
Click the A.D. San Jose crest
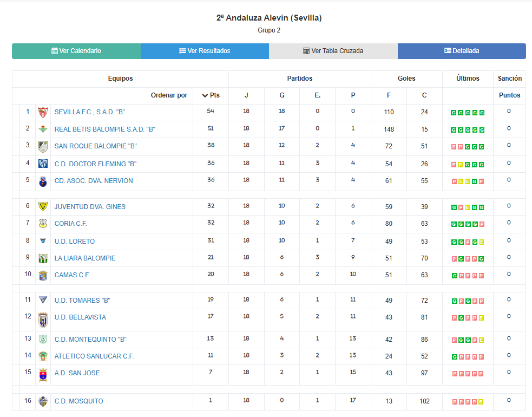pyautogui.click(x=43, y=375)
